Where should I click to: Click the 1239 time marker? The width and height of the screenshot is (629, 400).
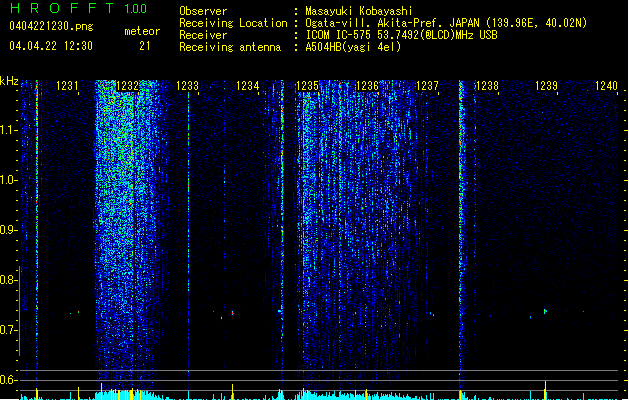[x=546, y=86]
